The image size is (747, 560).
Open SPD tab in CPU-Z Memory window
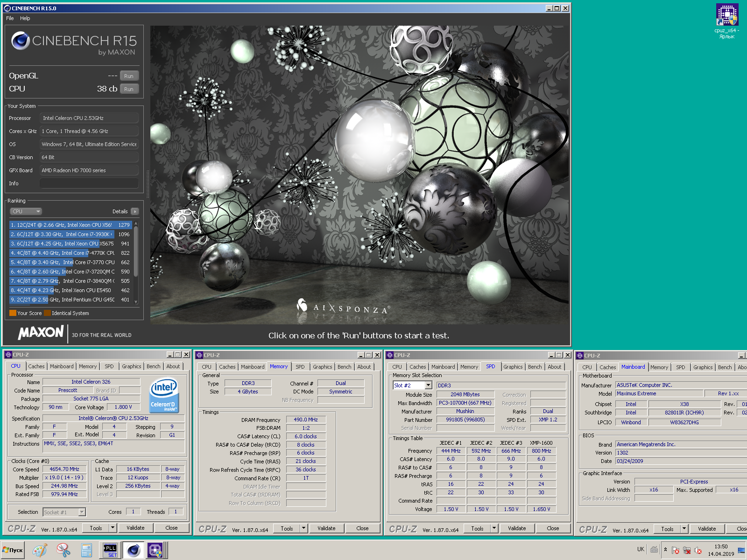(300, 367)
